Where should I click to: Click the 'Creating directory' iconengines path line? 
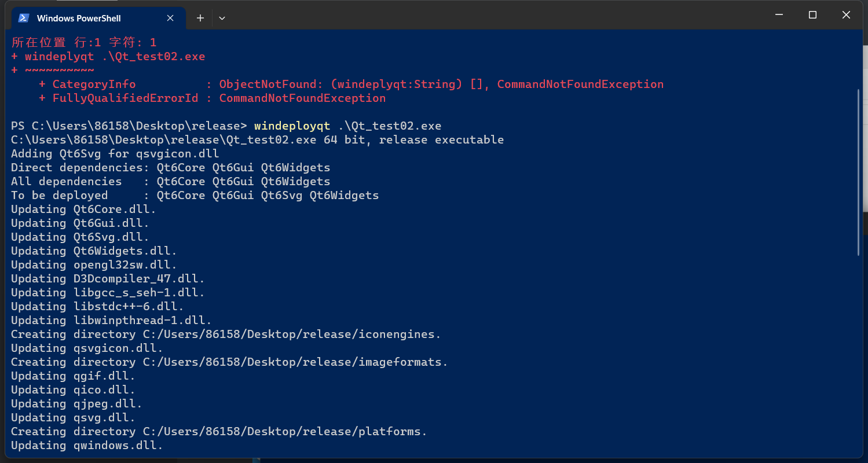(x=226, y=334)
